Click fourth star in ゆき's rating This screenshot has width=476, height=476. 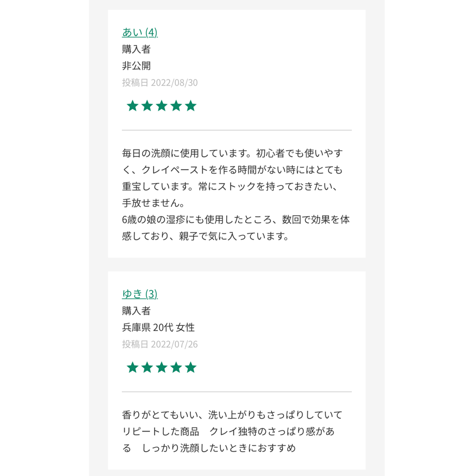176,368
